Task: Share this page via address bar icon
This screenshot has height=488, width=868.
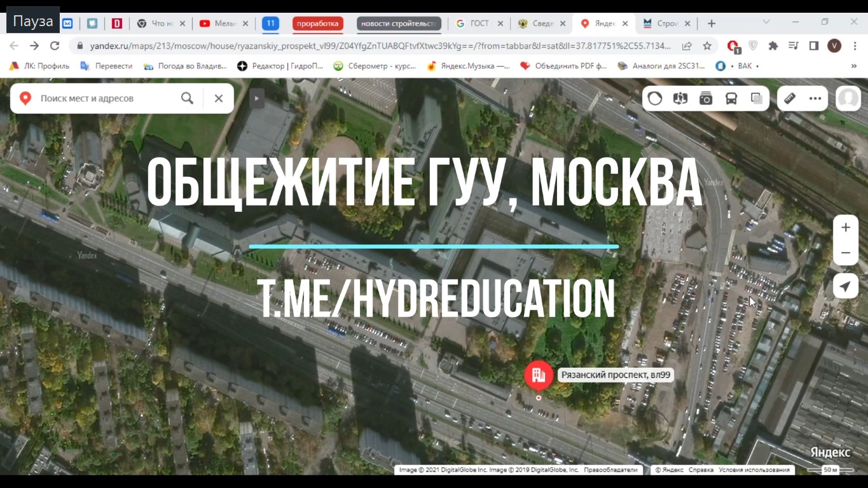Action: [687, 46]
